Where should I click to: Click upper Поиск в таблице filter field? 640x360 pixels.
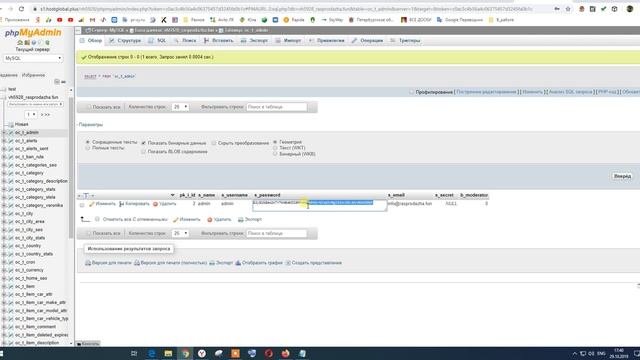point(277,107)
